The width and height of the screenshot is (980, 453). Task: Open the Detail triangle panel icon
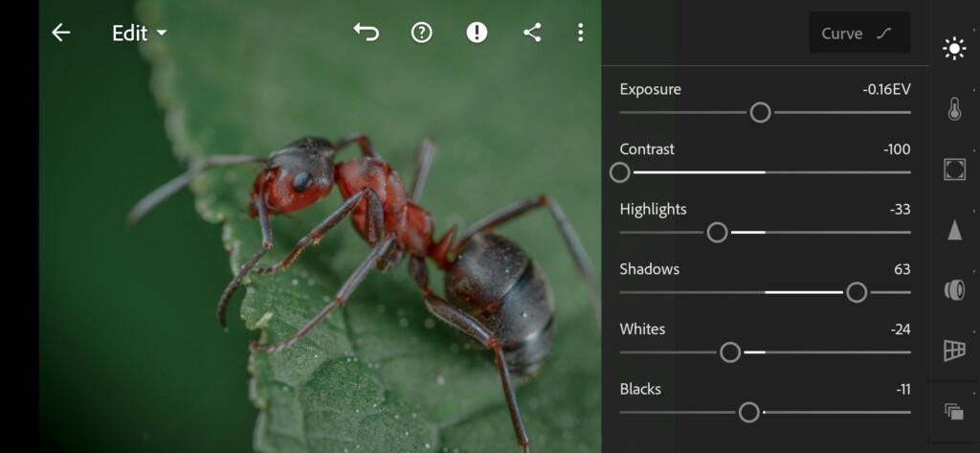954,230
